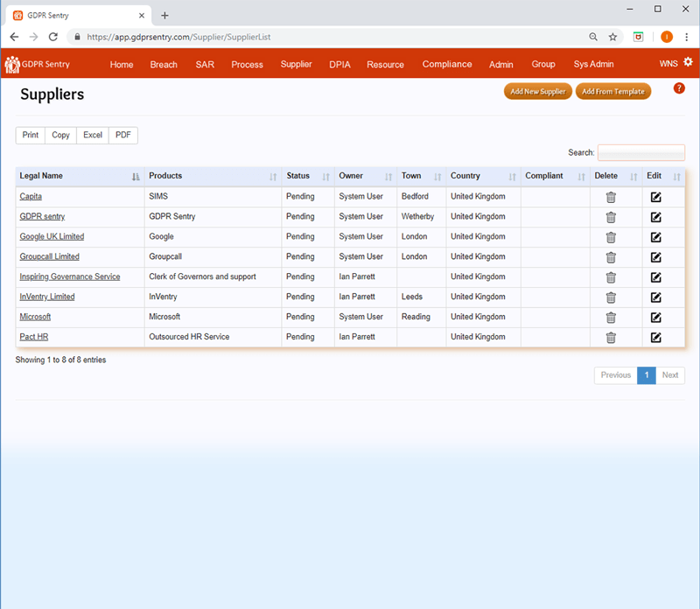Edit the Inspiring Governance Service supplier

point(655,277)
